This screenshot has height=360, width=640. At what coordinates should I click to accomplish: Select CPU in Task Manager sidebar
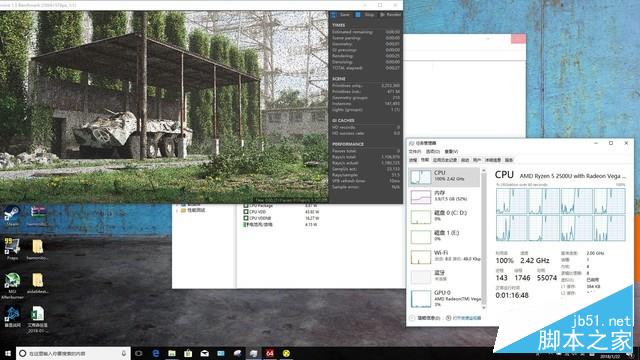[445, 177]
